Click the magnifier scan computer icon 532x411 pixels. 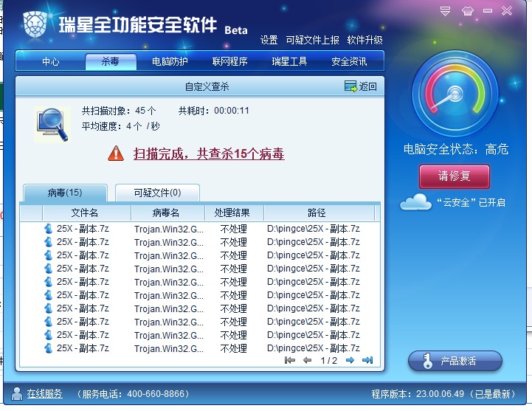click(x=52, y=125)
